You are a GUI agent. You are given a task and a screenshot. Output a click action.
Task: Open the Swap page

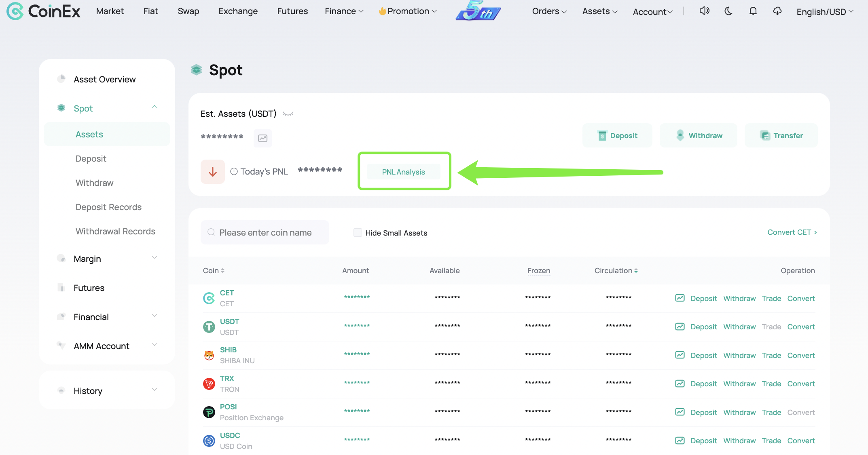[188, 11]
